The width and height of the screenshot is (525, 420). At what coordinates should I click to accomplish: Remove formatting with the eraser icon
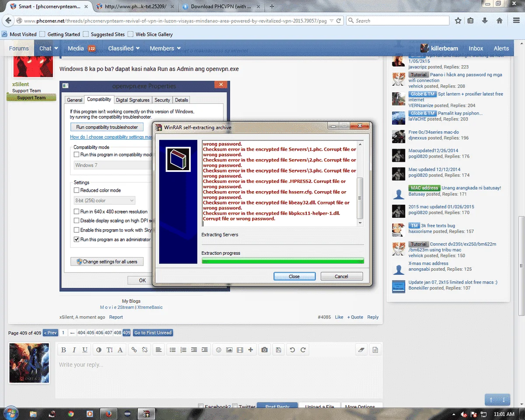pos(361,350)
